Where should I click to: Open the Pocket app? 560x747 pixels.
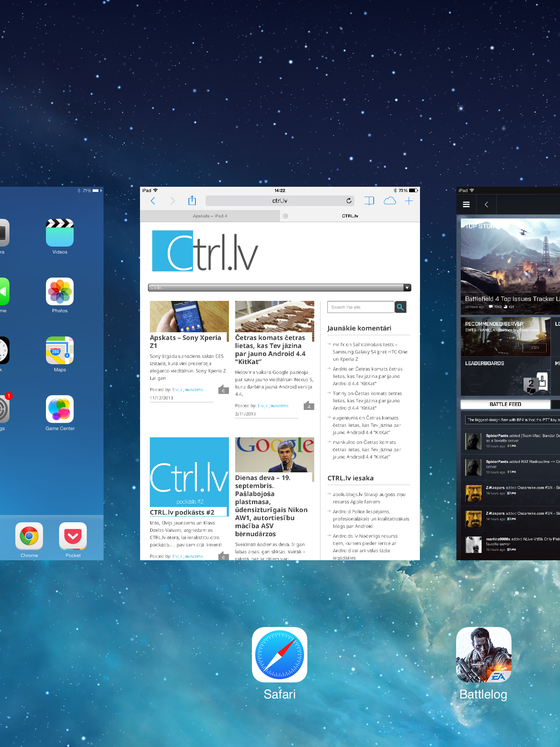coord(73,536)
